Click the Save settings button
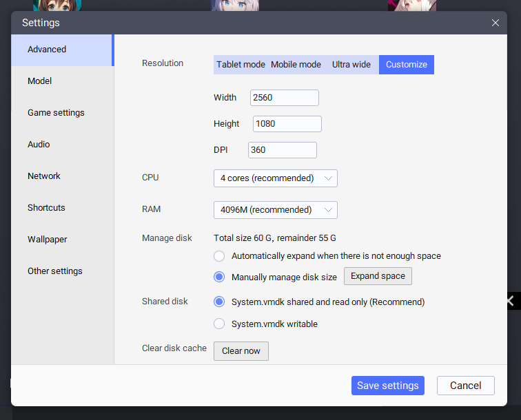The image size is (521, 420). click(388, 386)
